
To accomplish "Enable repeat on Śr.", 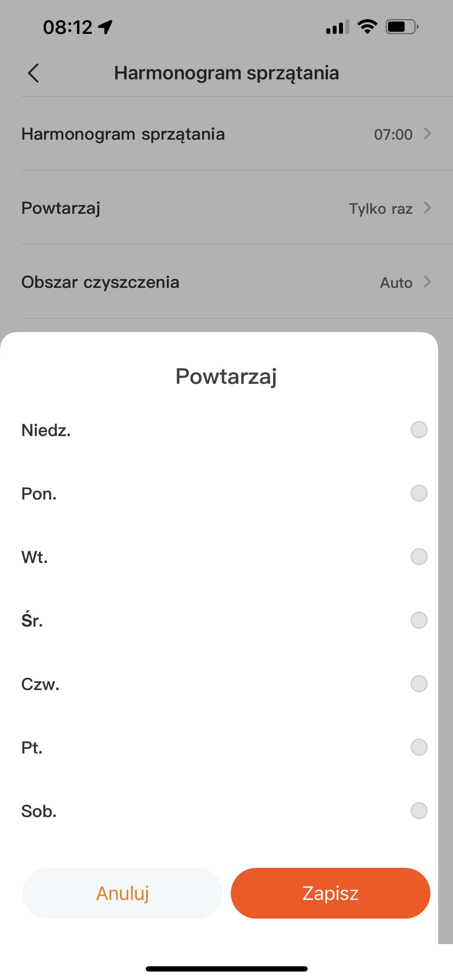I will [x=419, y=621].
